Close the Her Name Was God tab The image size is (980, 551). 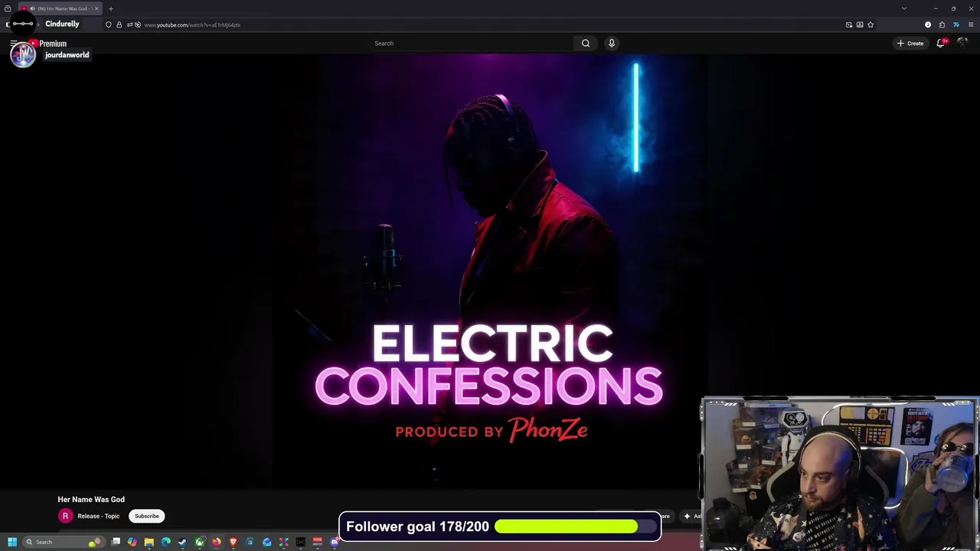pos(96,8)
